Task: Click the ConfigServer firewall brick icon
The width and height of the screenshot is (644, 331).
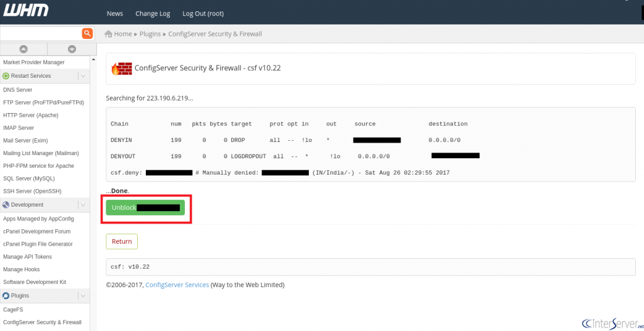Action: click(122, 68)
